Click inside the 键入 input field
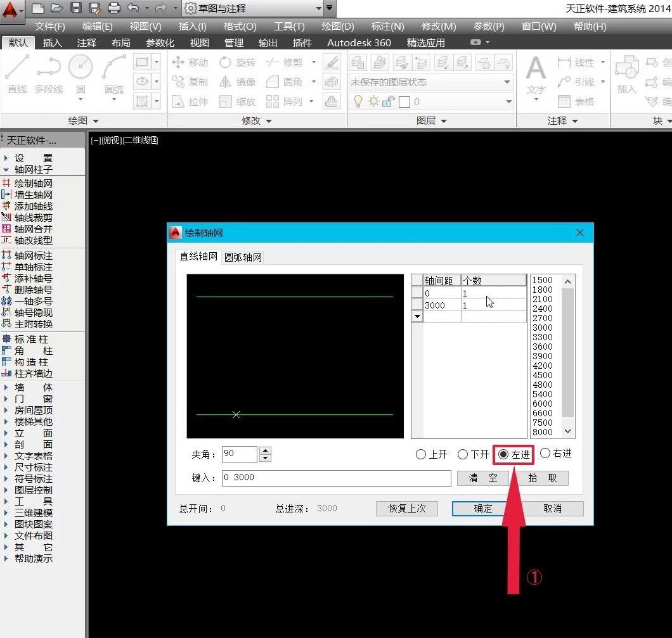 [x=336, y=477]
